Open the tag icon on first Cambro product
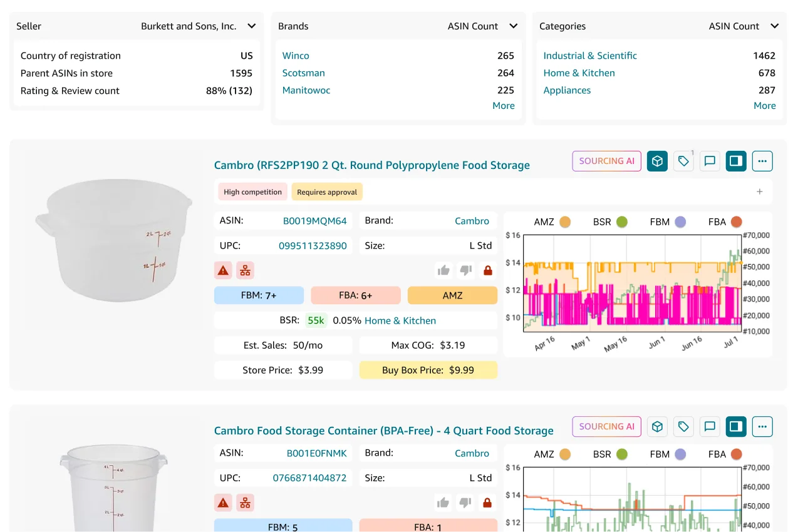798x532 pixels. click(683, 161)
